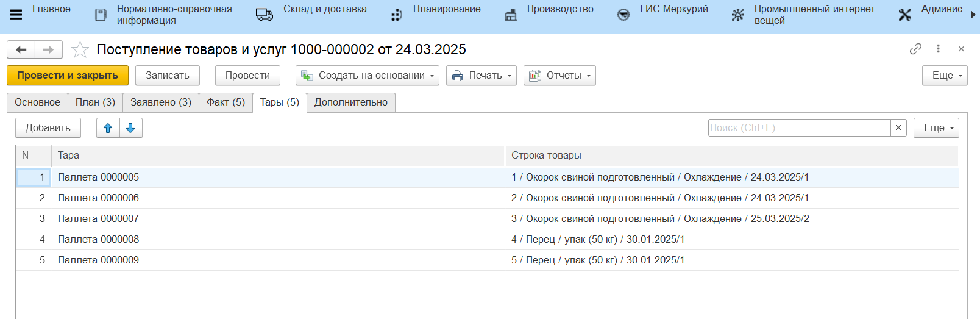
Task: Move row up with blue arrow
Action: click(x=108, y=128)
